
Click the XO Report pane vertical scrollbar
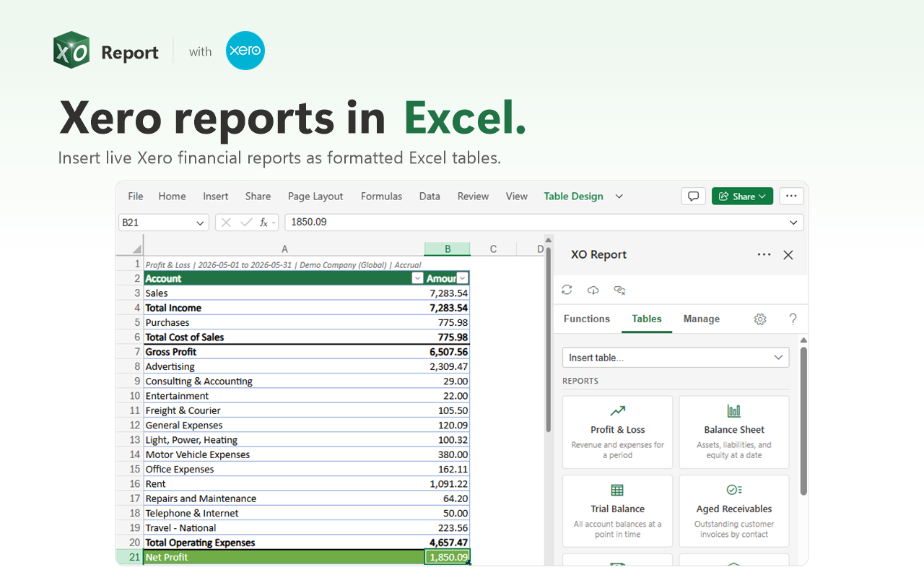803,422
